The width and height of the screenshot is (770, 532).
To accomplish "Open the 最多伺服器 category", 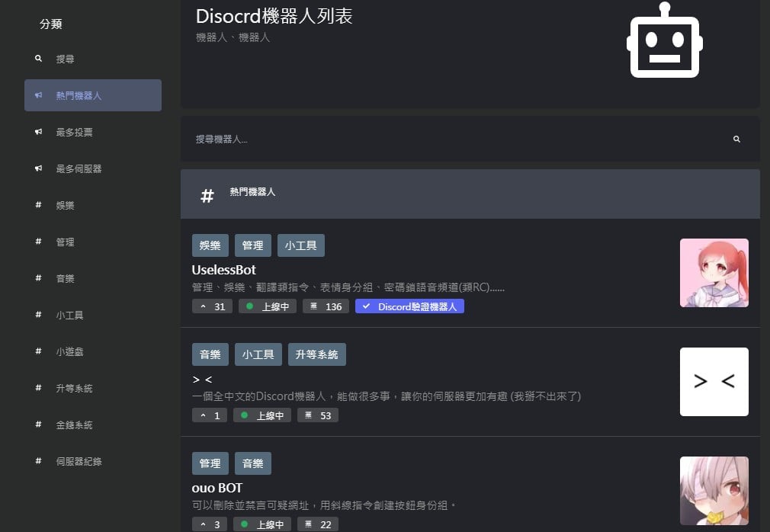I will point(93,168).
